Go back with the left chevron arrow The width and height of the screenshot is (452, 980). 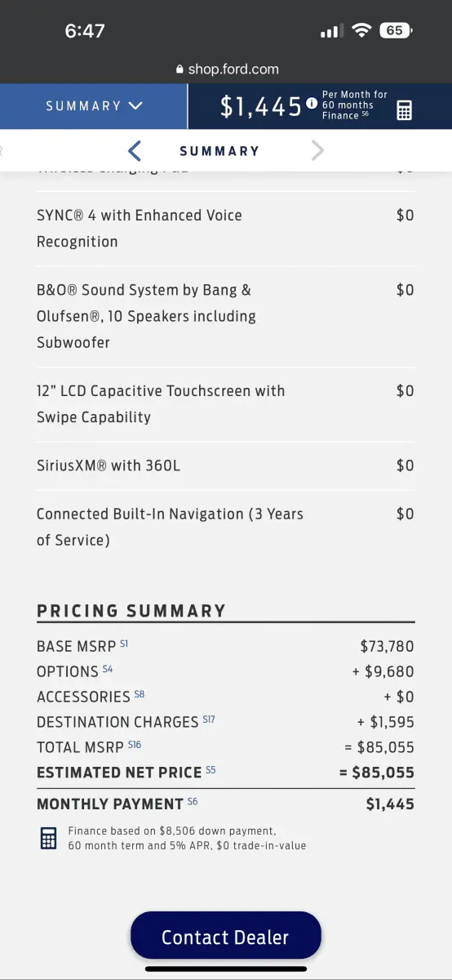click(135, 150)
